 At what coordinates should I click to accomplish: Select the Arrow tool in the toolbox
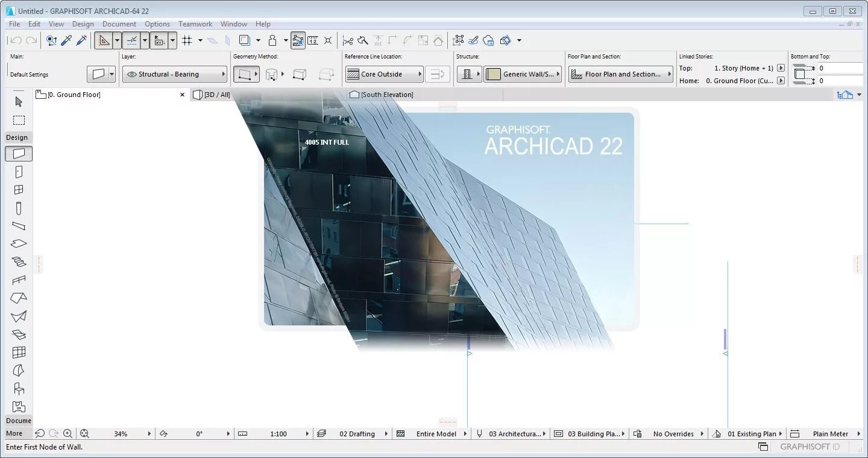[x=19, y=102]
